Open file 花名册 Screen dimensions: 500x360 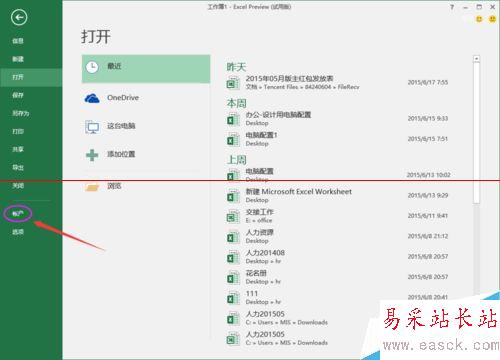(256, 273)
